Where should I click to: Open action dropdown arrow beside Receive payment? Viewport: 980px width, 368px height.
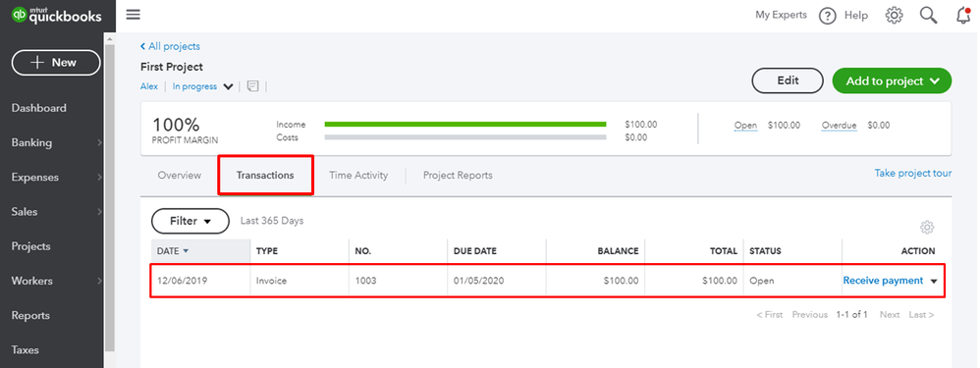click(934, 282)
